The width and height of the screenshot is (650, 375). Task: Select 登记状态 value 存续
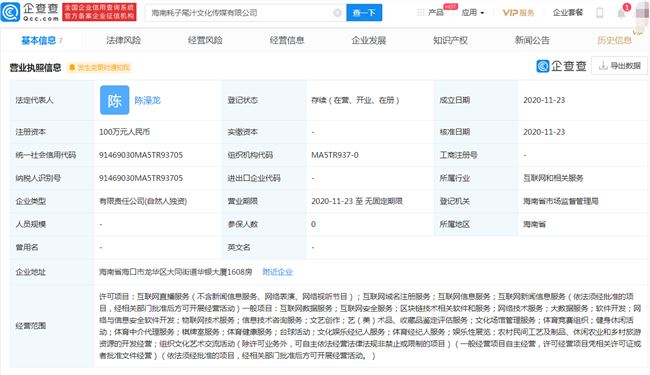[x=355, y=100]
